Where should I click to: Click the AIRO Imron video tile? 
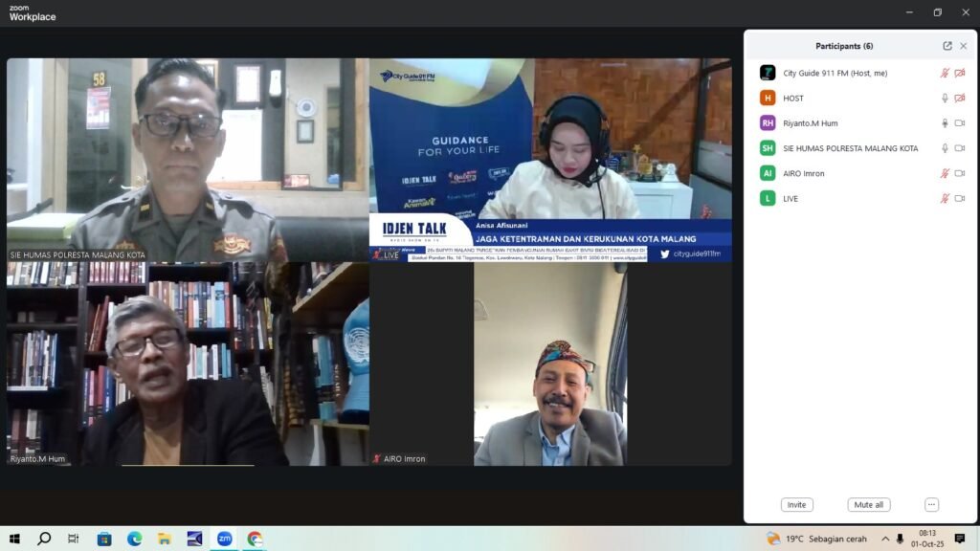click(x=550, y=364)
